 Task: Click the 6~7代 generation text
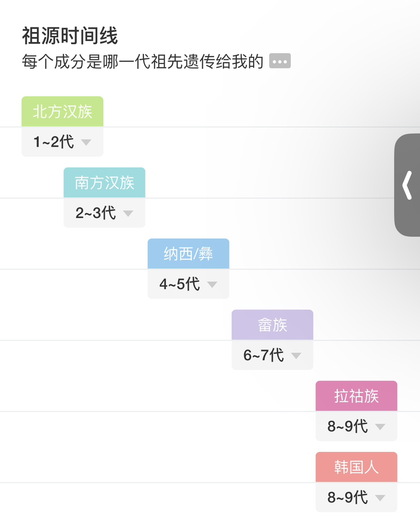[264, 355]
